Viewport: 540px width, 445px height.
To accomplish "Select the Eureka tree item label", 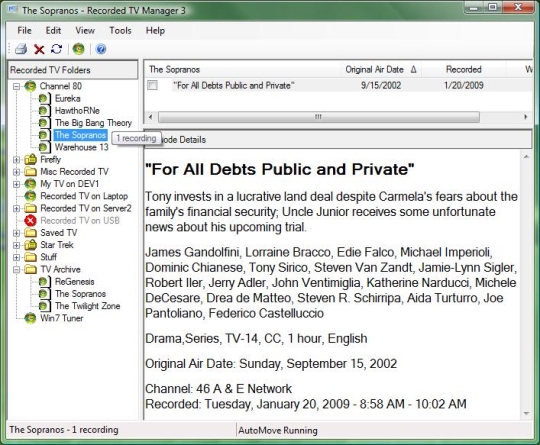I will point(68,99).
